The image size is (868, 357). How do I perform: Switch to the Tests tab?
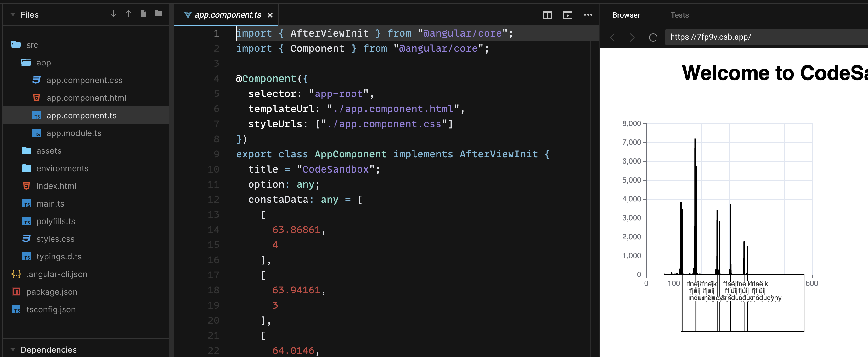679,15
